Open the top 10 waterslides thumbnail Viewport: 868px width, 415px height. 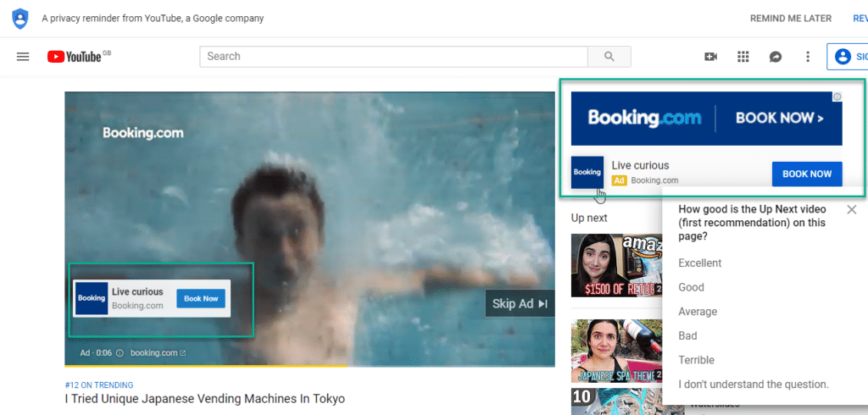617,401
